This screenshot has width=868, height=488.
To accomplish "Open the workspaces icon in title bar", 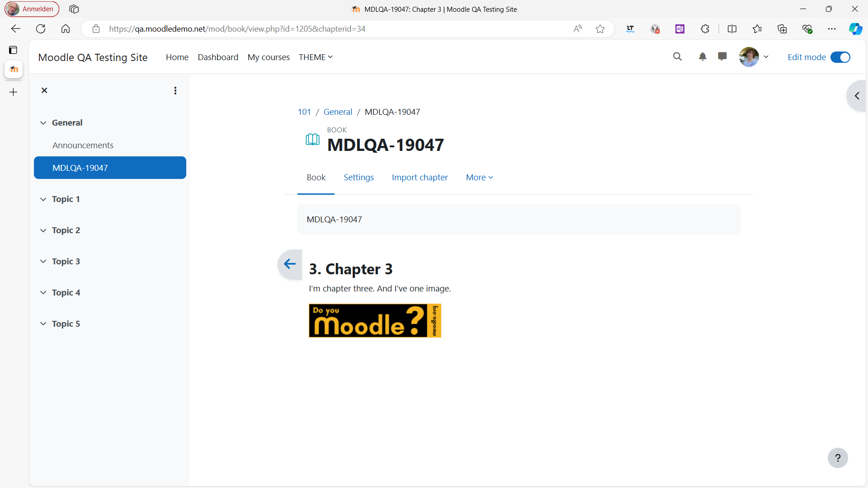I will point(74,9).
